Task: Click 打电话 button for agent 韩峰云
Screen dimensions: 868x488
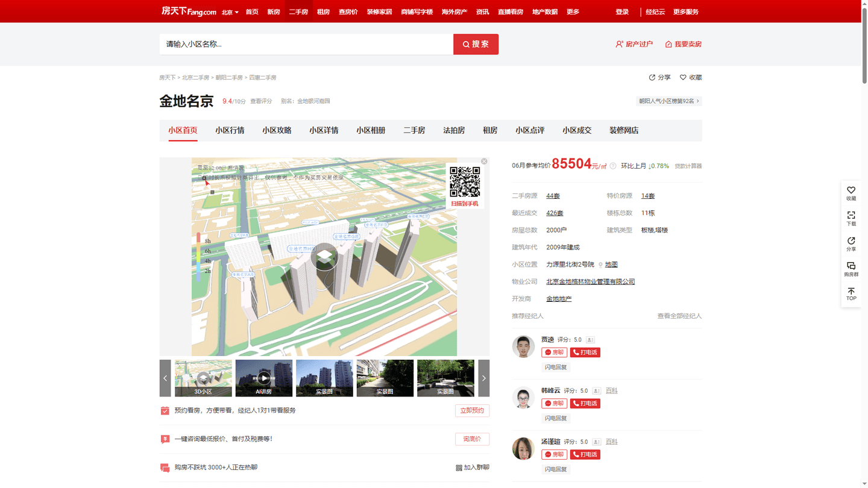Action: 585,404
